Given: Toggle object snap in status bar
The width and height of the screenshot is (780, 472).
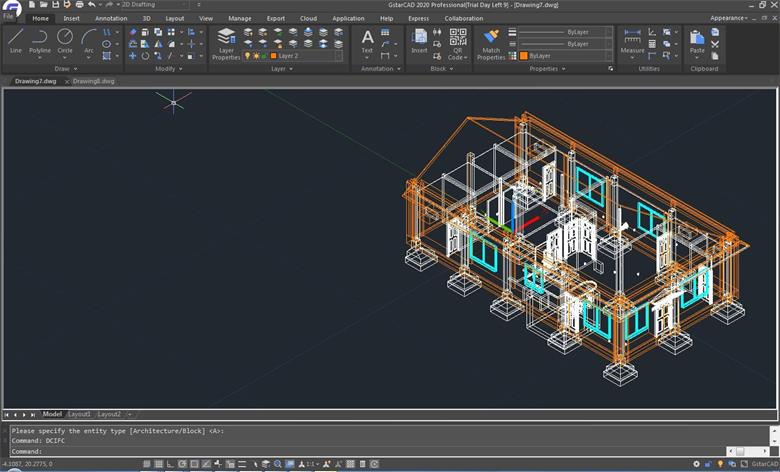Looking at the screenshot, I should [194, 464].
